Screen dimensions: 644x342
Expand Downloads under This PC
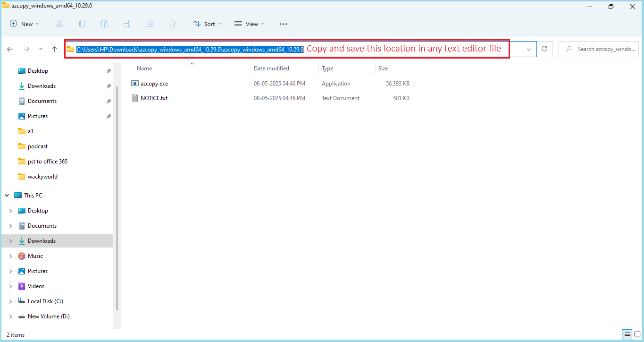pyautogui.click(x=11, y=241)
